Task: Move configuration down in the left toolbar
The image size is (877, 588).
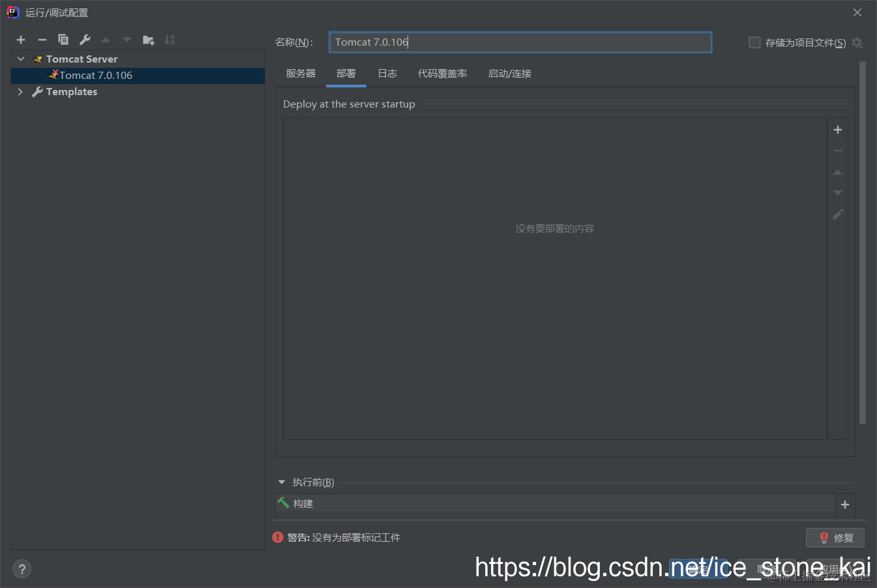Action: [x=127, y=40]
